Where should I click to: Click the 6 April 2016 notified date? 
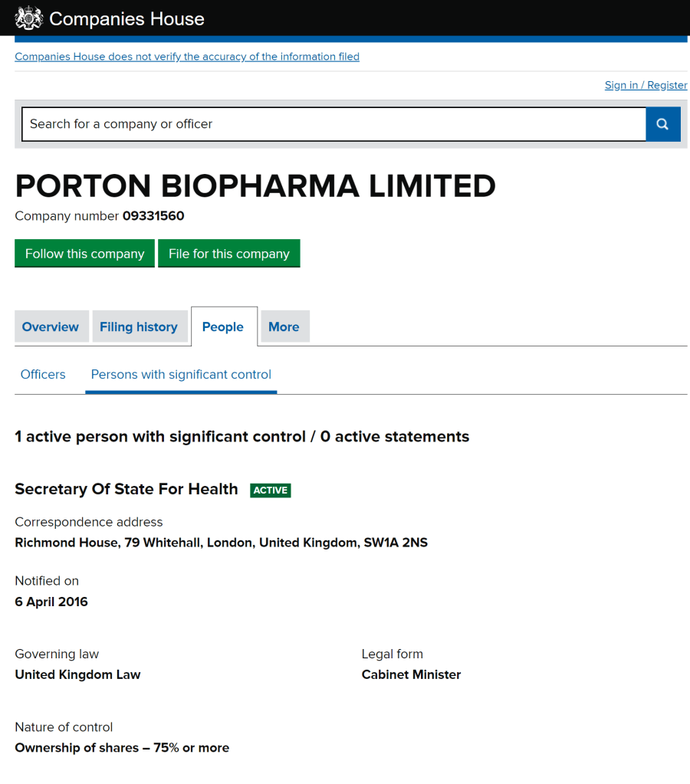[x=51, y=602]
